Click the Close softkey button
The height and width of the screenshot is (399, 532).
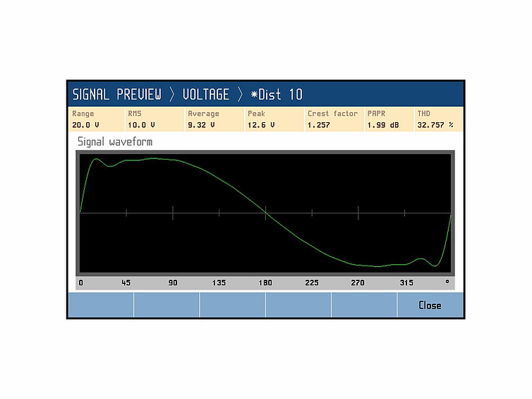point(430,305)
